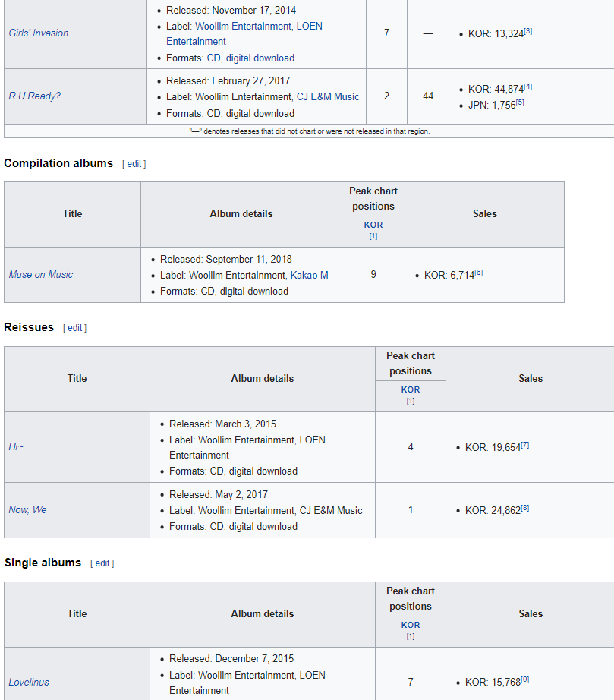Jump to citation 6 for Muse on Music sales
Screen dimensions: 614x700
tap(479, 273)
